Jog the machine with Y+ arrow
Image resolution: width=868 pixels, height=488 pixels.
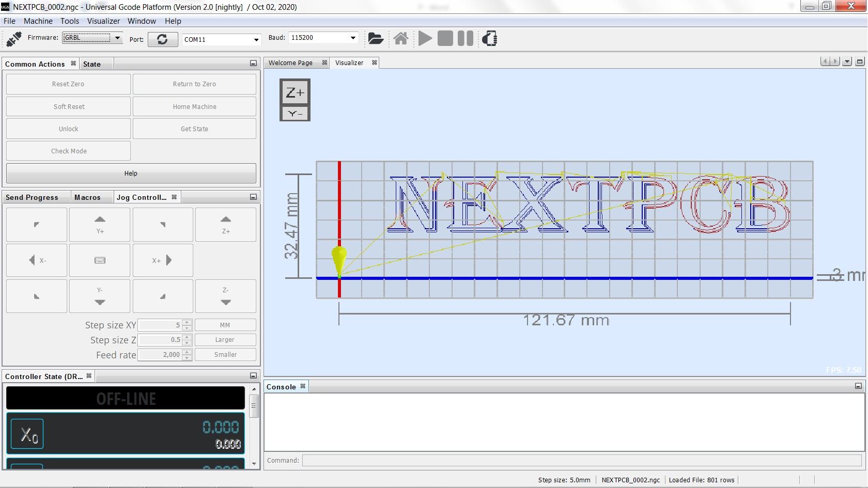pos(100,225)
